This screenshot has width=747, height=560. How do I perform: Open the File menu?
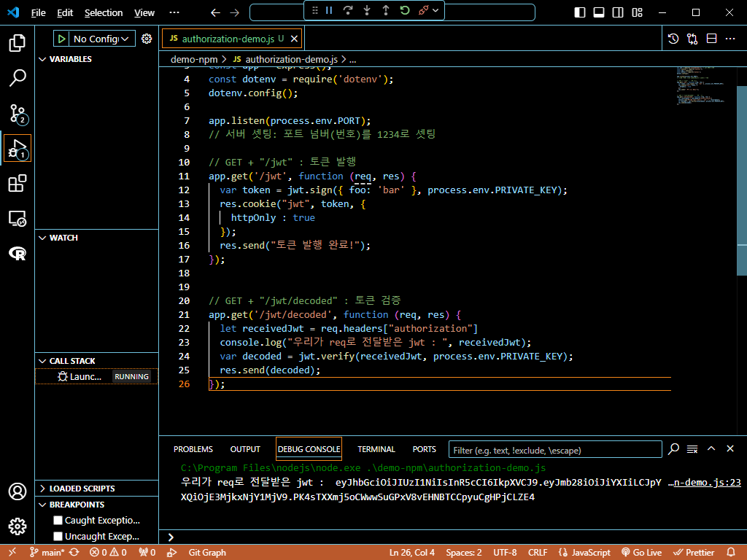pos(39,13)
